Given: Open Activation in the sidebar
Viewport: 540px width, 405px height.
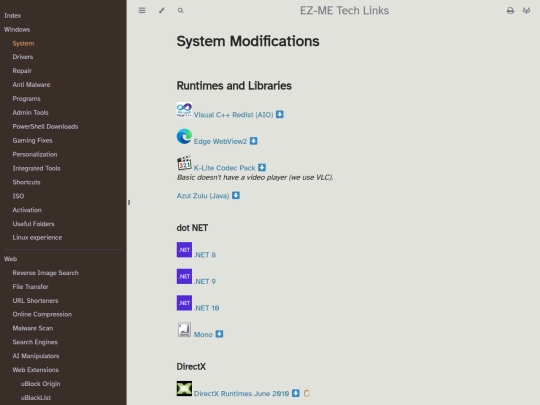Looking at the screenshot, I should tap(27, 210).
